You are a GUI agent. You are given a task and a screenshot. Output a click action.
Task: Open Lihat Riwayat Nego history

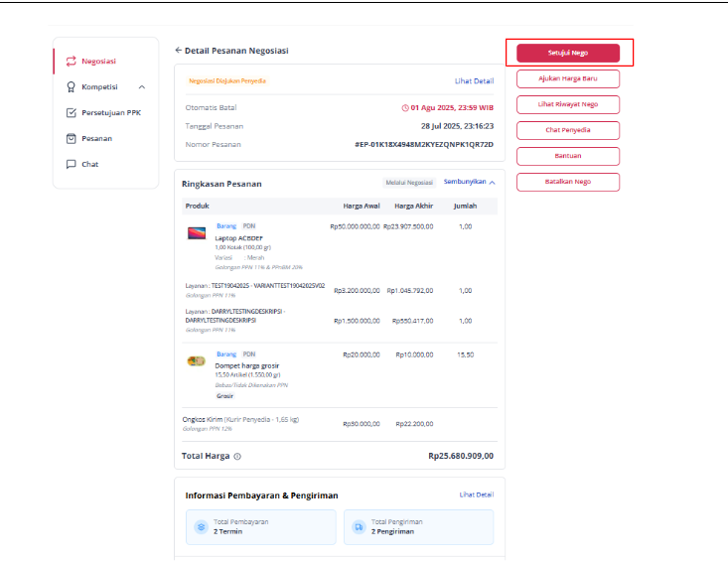568,104
